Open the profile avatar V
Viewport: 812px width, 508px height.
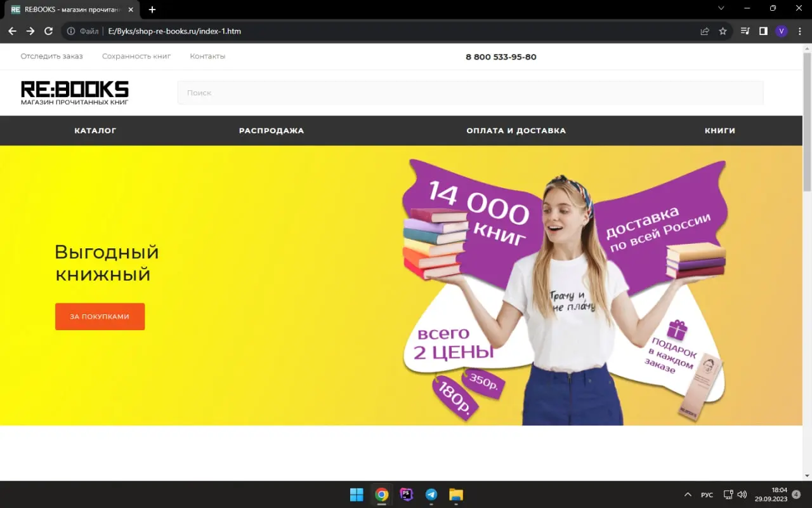click(782, 31)
